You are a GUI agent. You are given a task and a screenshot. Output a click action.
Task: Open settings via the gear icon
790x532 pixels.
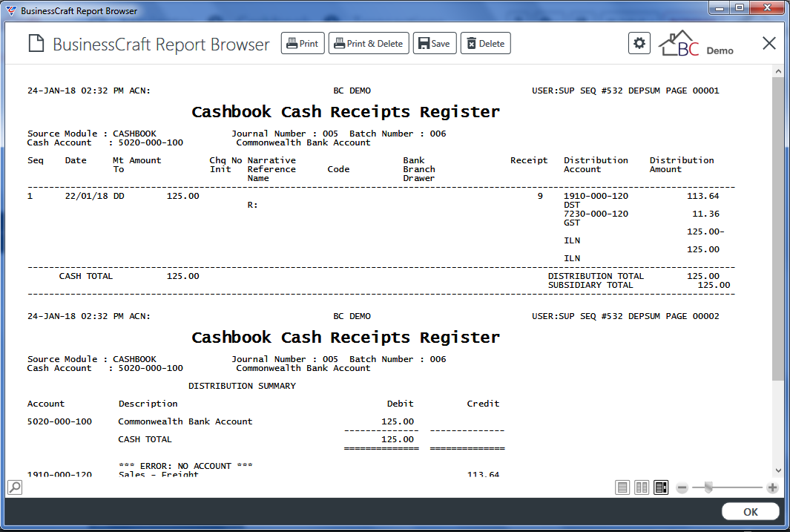click(x=639, y=43)
